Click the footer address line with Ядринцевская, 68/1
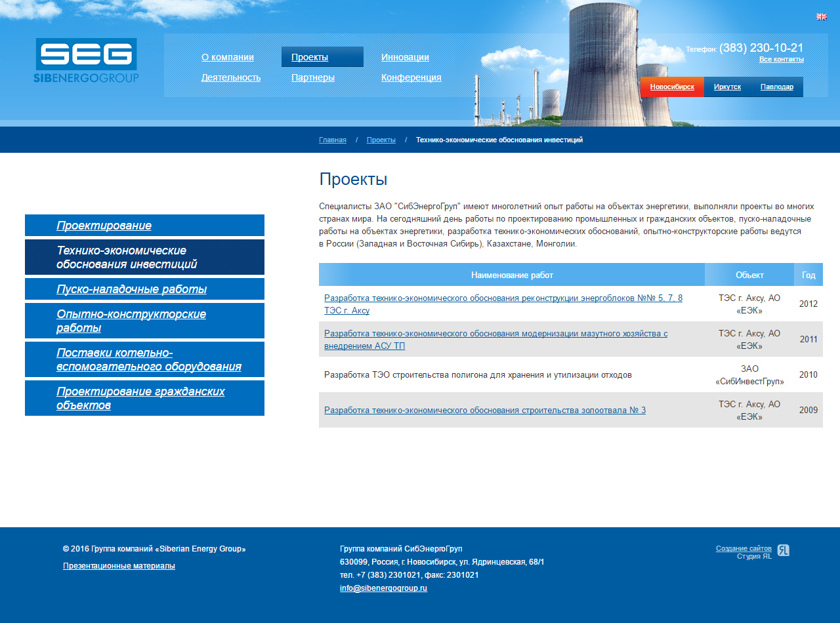 [442, 562]
